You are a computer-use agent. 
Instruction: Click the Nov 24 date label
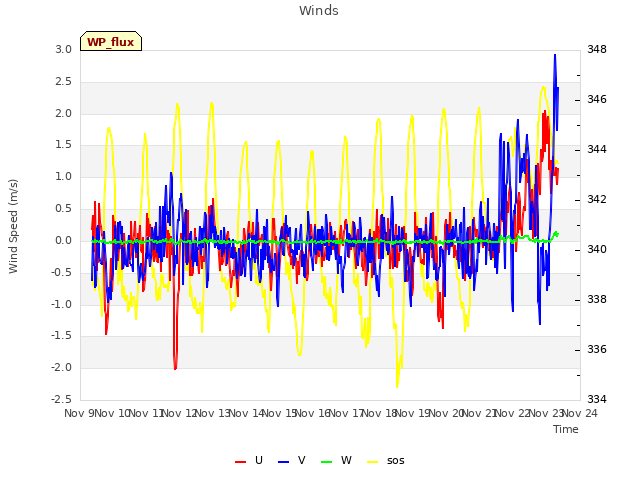coord(580,413)
